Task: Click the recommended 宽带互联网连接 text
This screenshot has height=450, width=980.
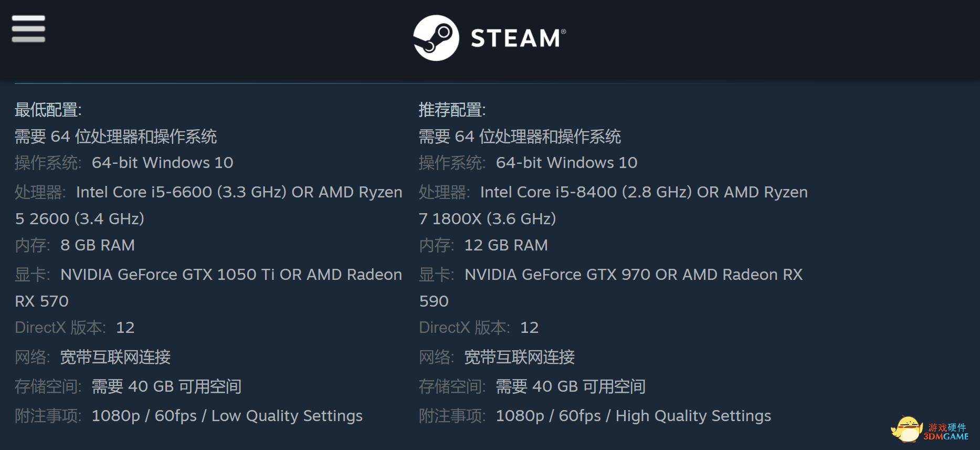Action: click(x=520, y=357)
